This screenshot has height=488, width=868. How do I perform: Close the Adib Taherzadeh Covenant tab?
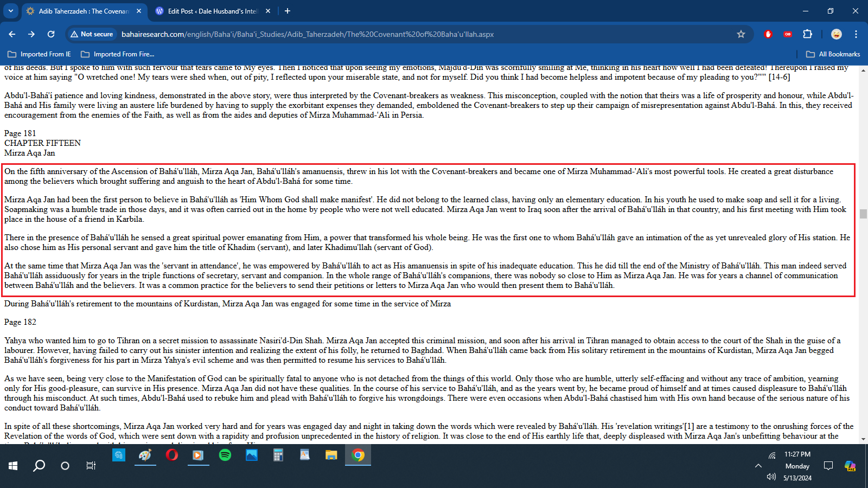coord(139,11)
